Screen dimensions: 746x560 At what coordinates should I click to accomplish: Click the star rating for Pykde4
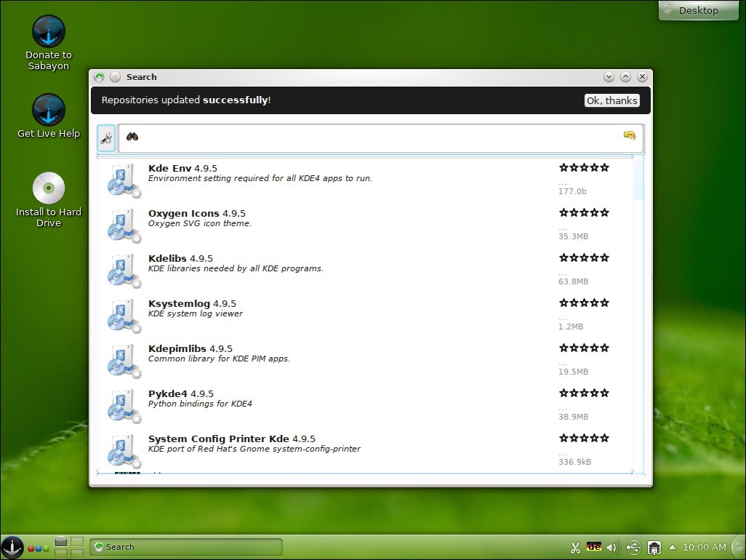(584, 393)
